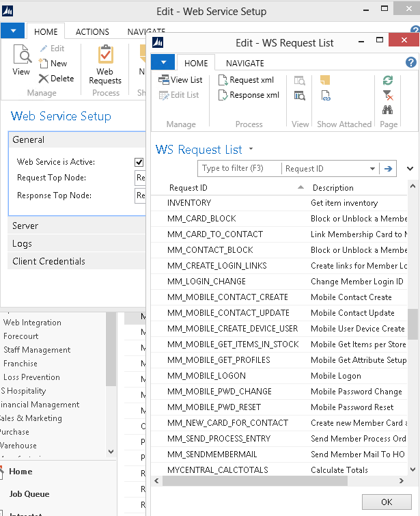Toggle the Web Service is Active checkbox
Screen dimensions: 420x516
(139, 162)
